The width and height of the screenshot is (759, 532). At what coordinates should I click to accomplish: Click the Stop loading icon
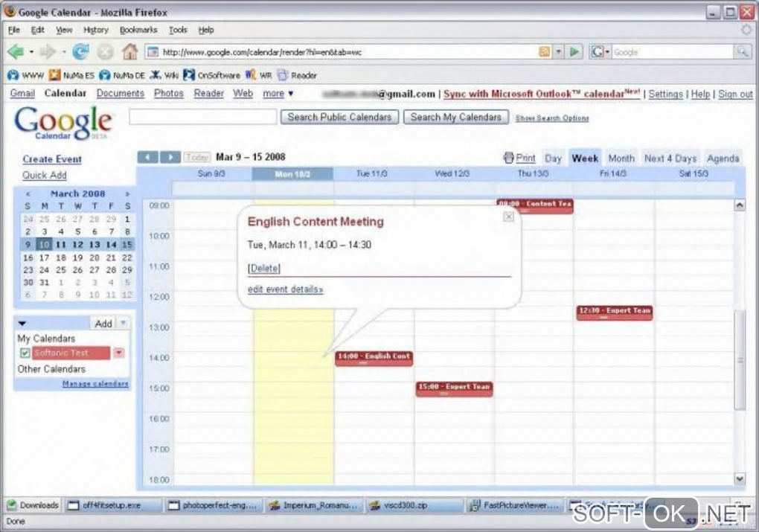pyautogui.click(x=105, y=51)
